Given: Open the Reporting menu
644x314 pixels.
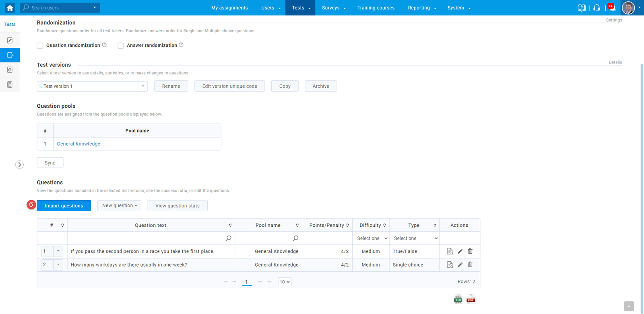Looking at the screenshot, I should [422, 8].
